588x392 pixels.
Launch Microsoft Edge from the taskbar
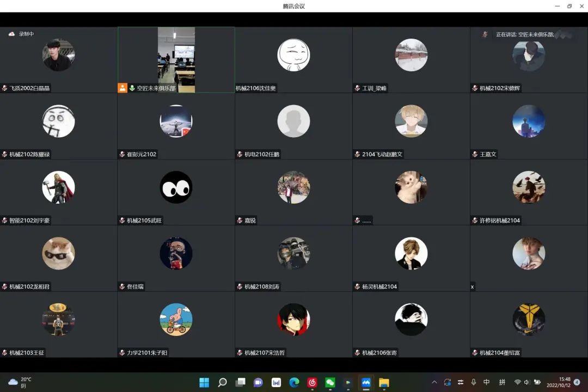[x=294, y=382]
